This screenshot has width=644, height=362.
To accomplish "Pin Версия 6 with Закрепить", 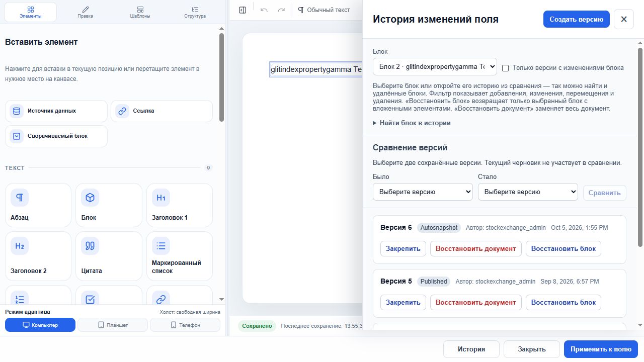I will click(x=404, y=248).
